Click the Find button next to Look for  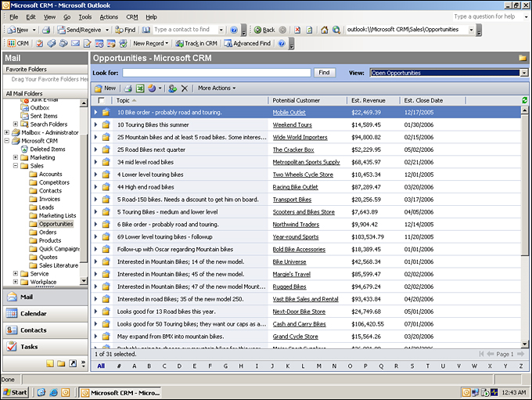click(x=325, y=73)
